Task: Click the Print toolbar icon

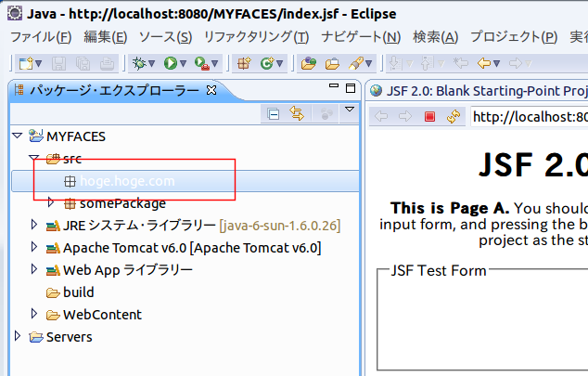Action: point(107,64)
